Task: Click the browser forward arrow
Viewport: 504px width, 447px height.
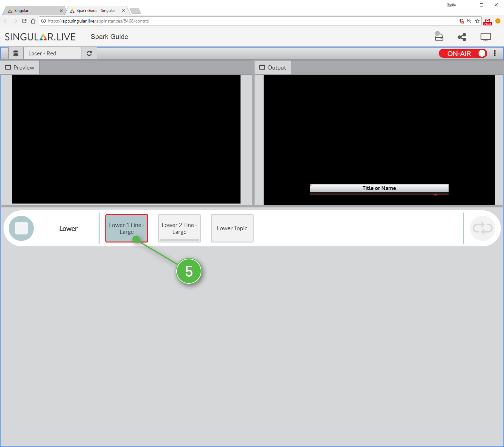Action: (15, 21)
